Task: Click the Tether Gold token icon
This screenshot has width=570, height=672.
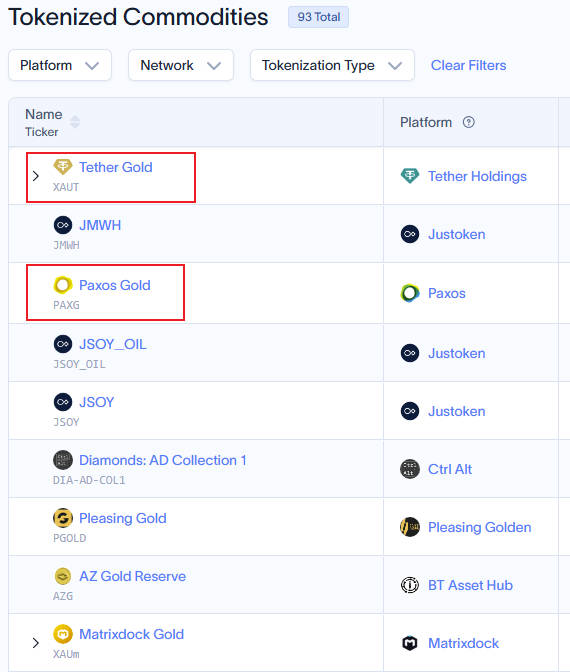Action: click(x=63, y=167)
